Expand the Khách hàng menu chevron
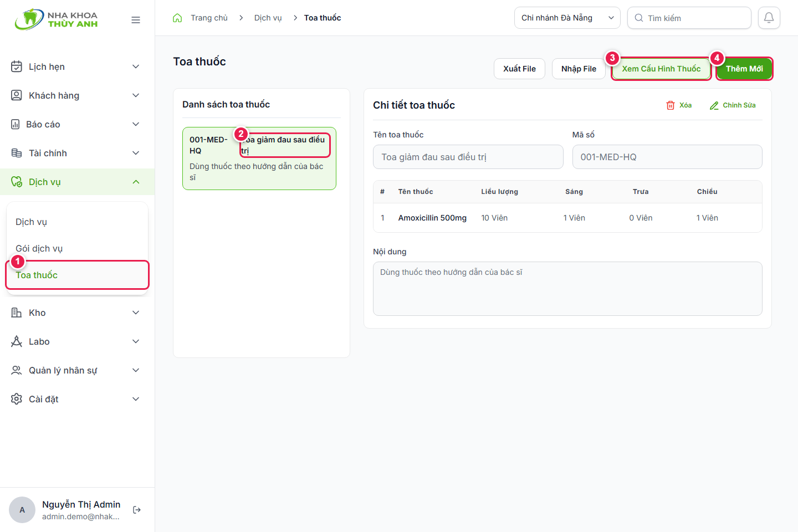Image resolution: width=798 pixels, height=532 pixels. [x=136, y=95]
